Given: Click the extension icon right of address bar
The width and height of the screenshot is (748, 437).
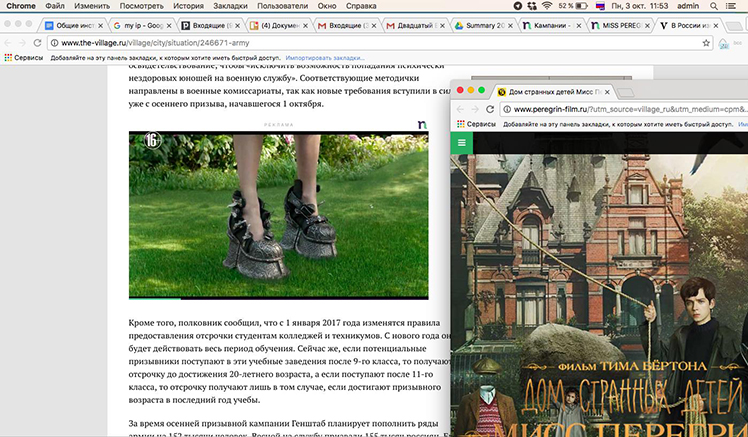Looking at the screenshot, I should 723,43.
